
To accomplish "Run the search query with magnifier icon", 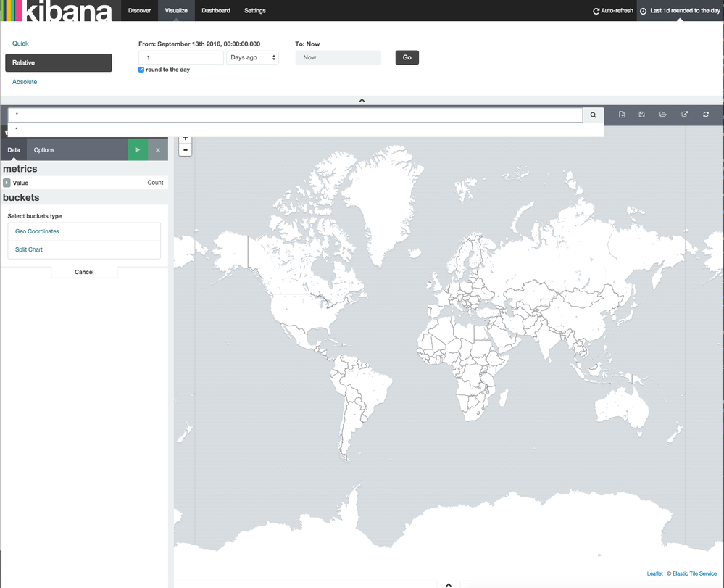I will pos(593,115).
